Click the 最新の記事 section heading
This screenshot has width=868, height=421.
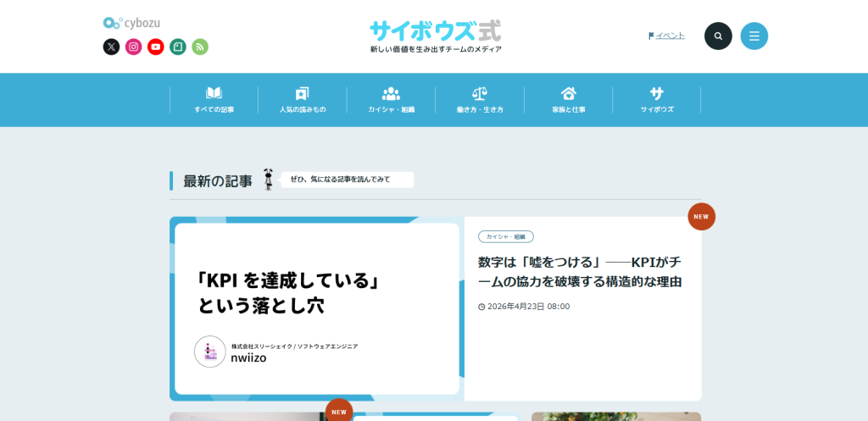(218, 181)
